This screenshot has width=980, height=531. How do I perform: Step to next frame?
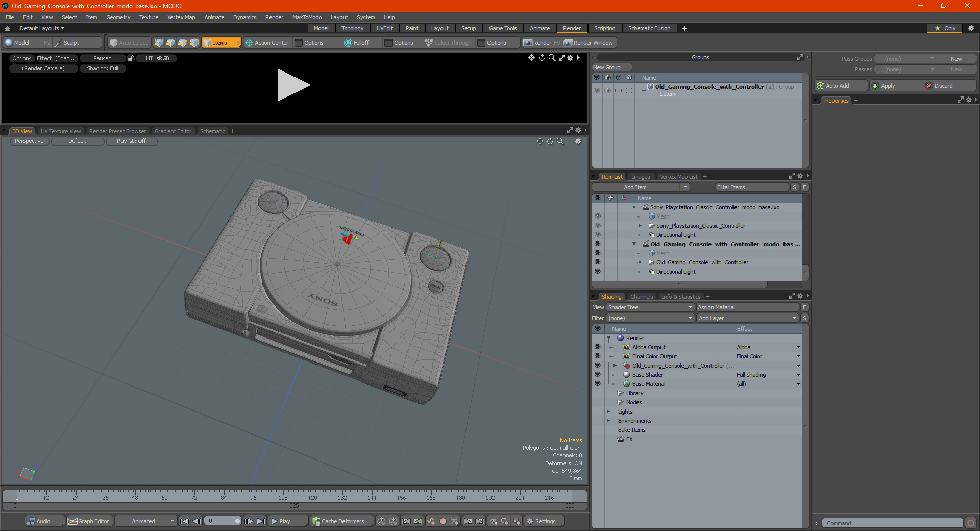249,521
